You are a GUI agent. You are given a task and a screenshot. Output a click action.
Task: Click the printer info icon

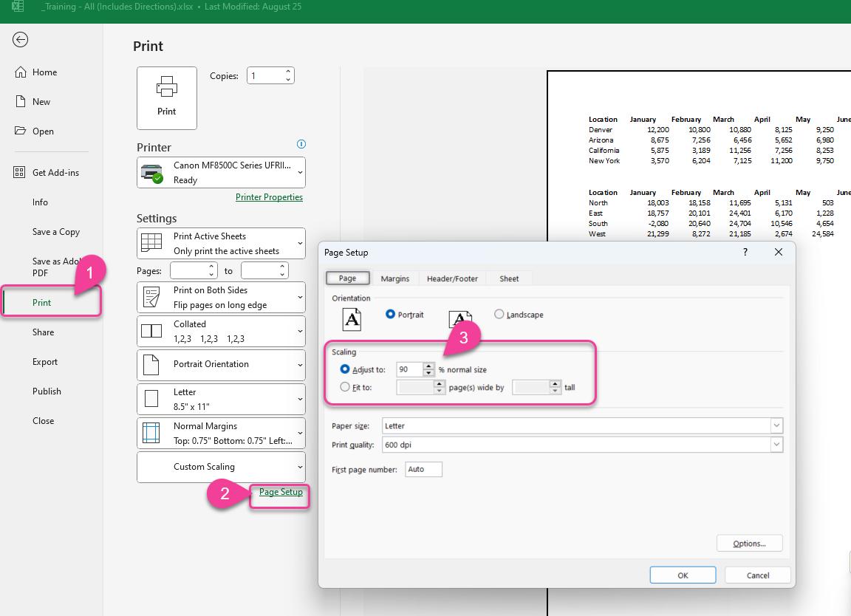301,144
